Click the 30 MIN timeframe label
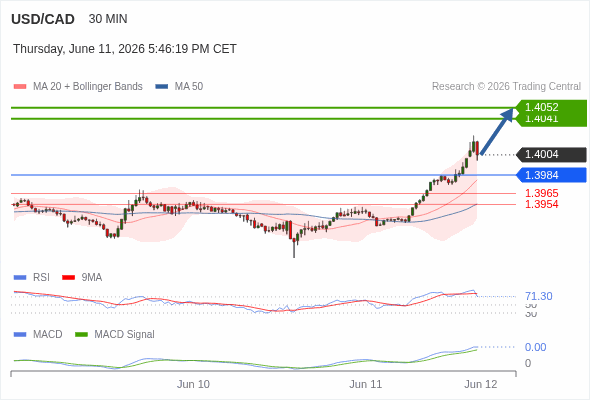The width and height of the screenshot is (590, 400). pos(108,19)
